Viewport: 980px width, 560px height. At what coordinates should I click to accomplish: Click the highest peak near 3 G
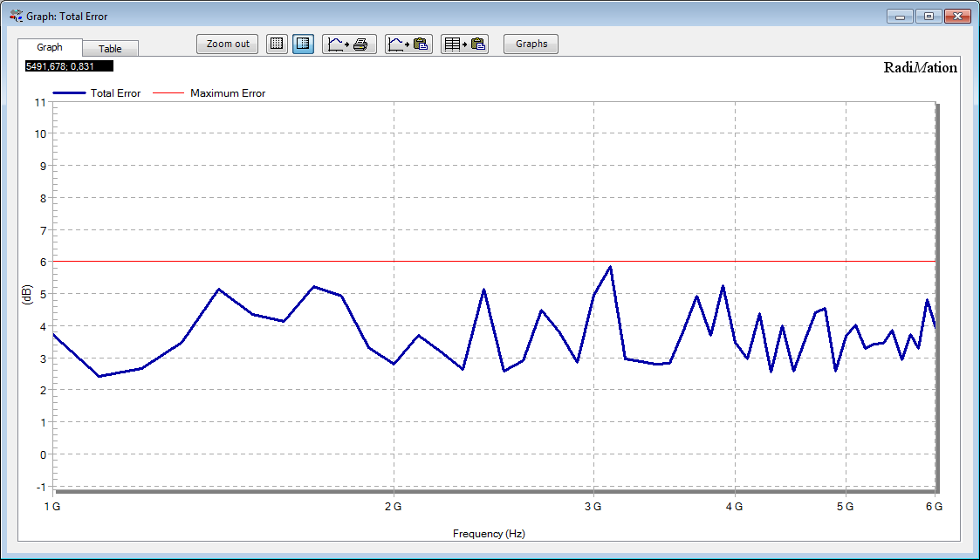610,267
